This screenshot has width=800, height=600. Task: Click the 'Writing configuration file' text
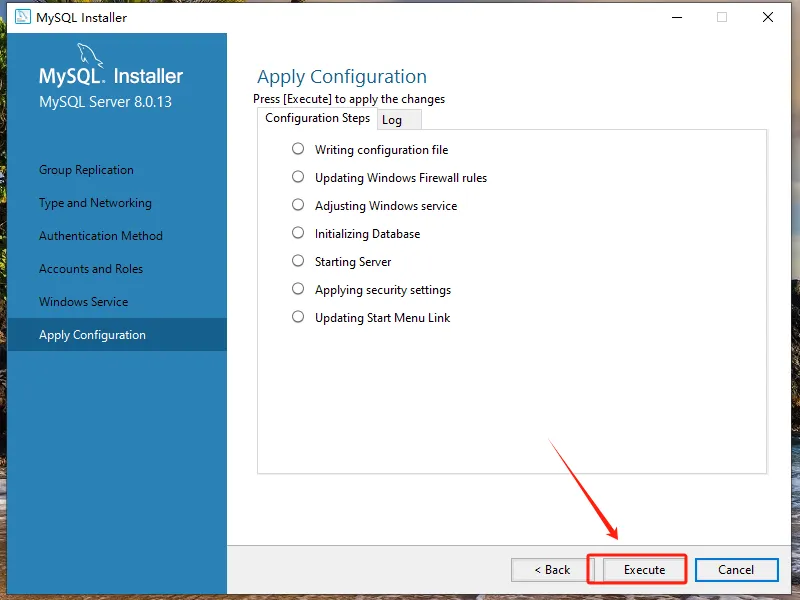[382, 150]
